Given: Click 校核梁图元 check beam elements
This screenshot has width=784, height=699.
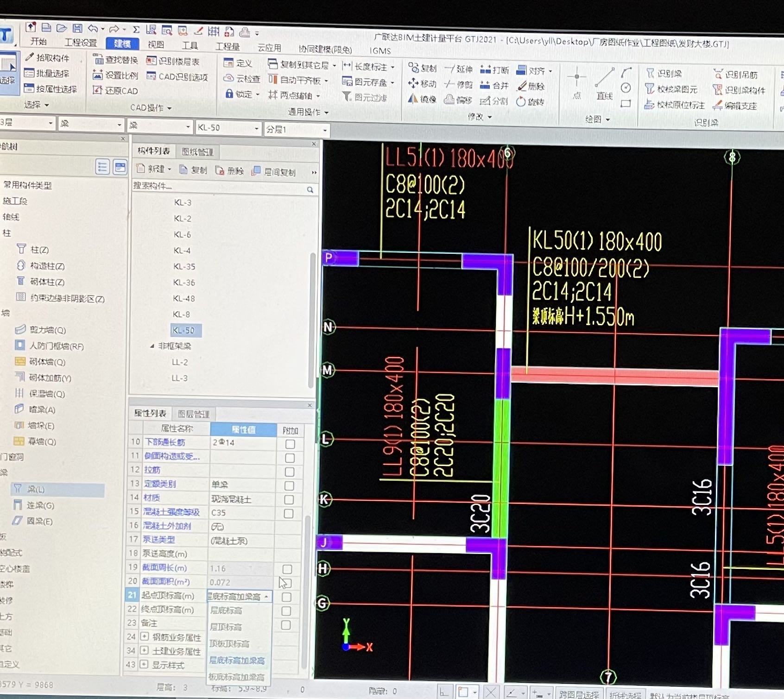Looking at the screenshot, I should [671, 89].
